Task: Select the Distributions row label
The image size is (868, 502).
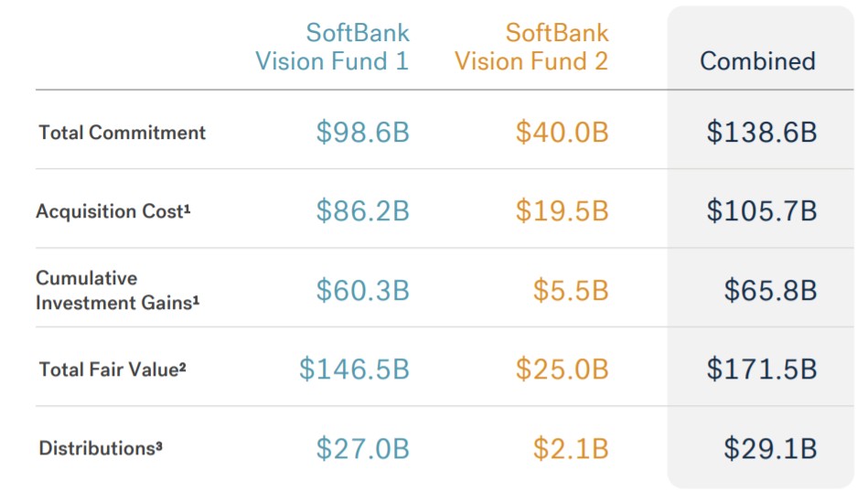Action: coord(101,448)
